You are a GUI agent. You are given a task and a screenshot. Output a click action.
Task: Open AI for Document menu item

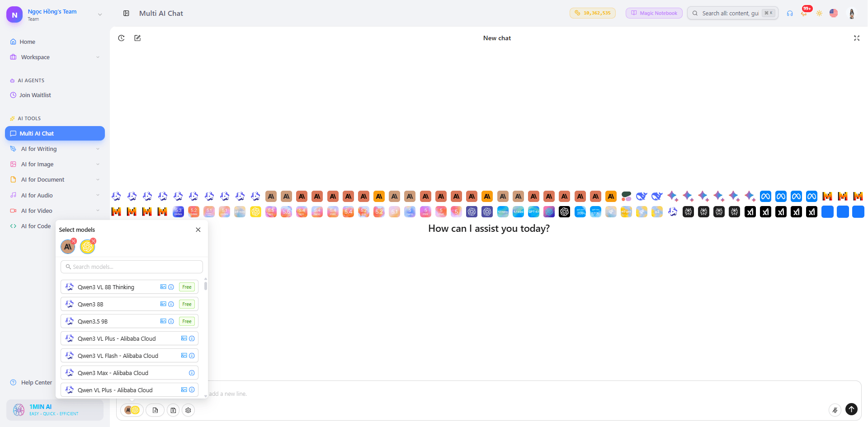pyautogui.click(x=42, y=179)
